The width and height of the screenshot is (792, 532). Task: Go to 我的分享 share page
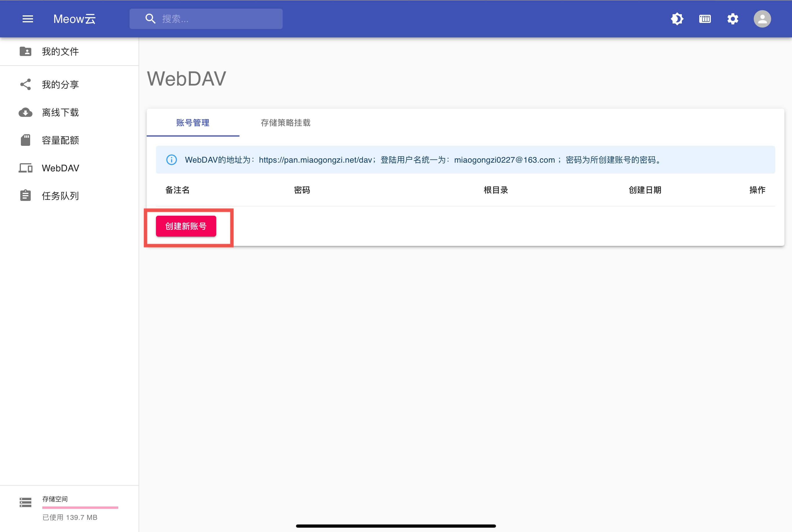pos(60,84)
